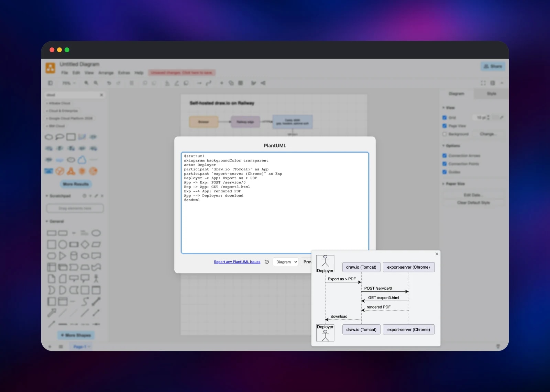Click the zoom in magnifier icon
Screen dimensions: 550x392
tap(86, 83)
